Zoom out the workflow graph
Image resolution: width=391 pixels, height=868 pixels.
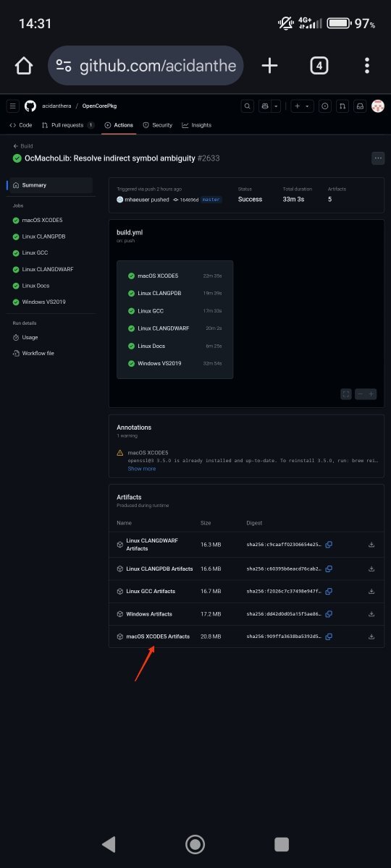click(360, 394)
